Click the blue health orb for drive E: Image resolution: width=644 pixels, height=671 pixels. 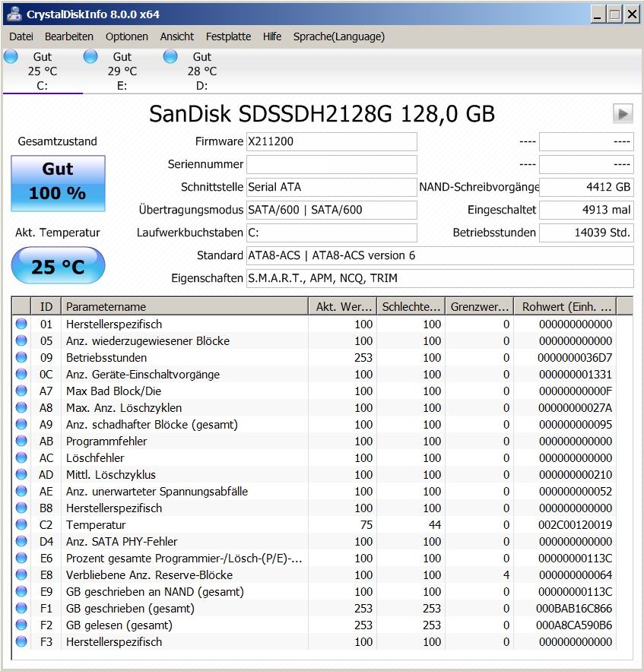coord(90,56)
